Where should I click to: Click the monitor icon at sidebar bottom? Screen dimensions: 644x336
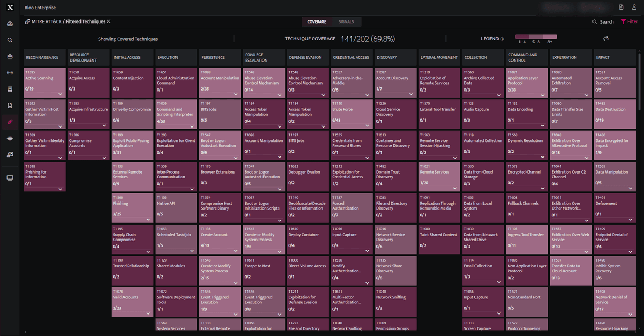click(10, 178)
